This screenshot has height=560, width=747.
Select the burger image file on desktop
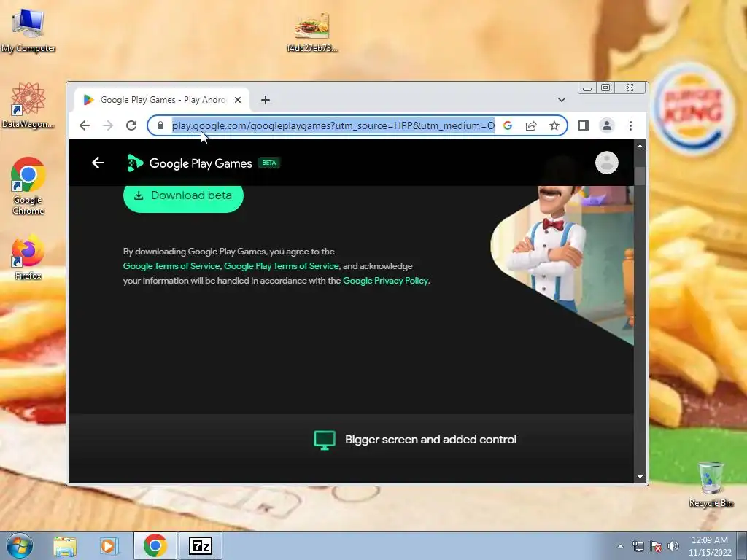pos(312,32)
